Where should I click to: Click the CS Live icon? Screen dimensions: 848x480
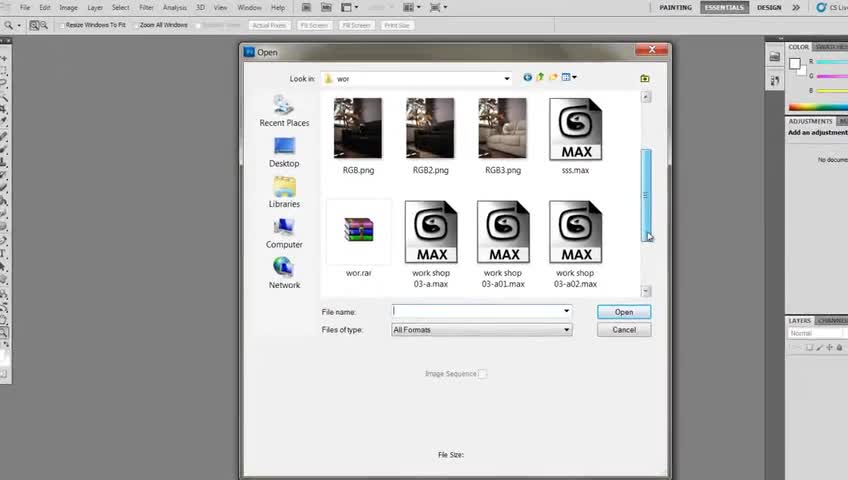coord(821,8)
